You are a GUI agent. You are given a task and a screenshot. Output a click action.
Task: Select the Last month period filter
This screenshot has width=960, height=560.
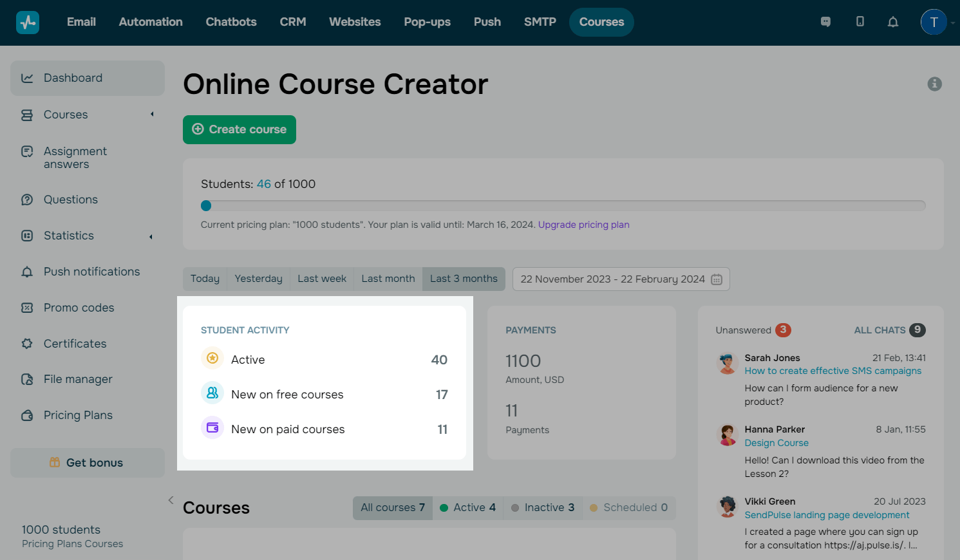click(388, 279)
